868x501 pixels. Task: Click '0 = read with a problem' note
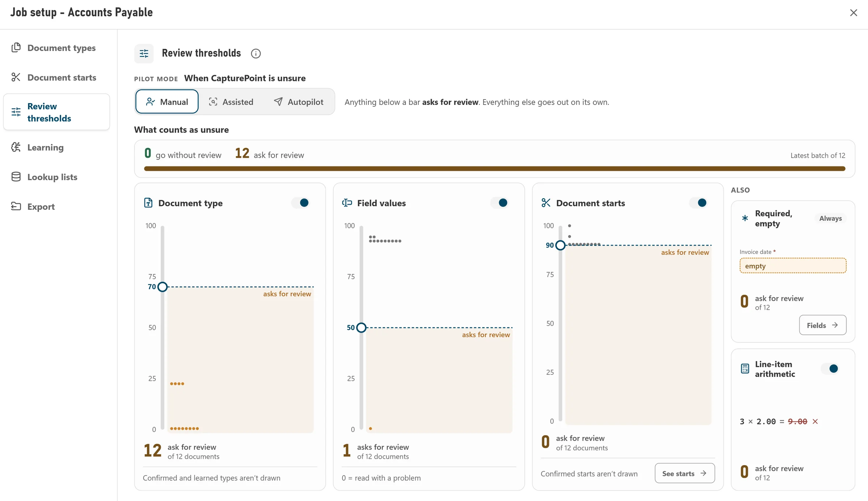pyautogui.click(x=381, y=478)
